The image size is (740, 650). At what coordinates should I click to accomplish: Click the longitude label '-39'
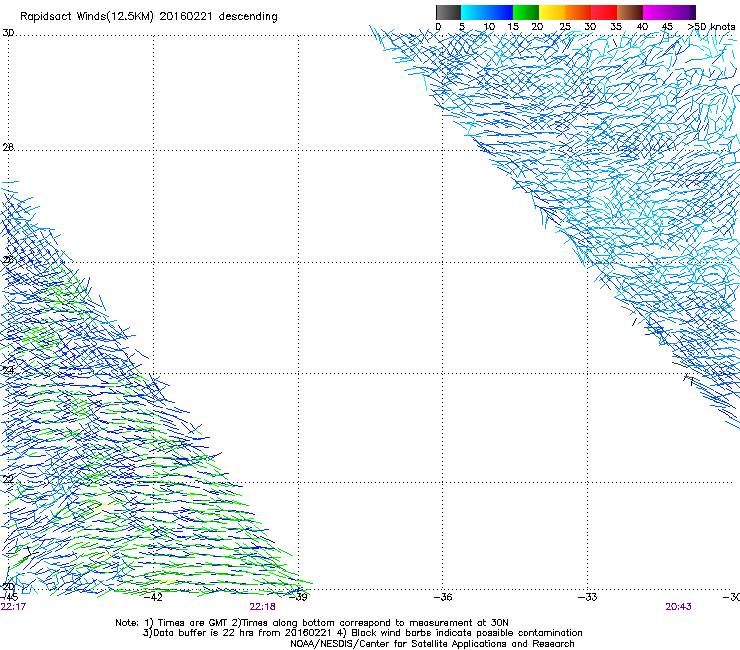[x=298, y=597]
